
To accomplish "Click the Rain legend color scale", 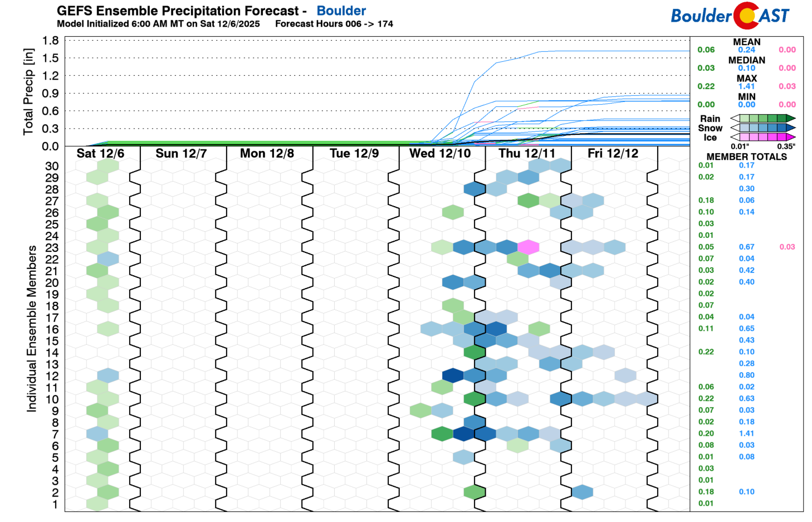I will (x=762, y=118).
